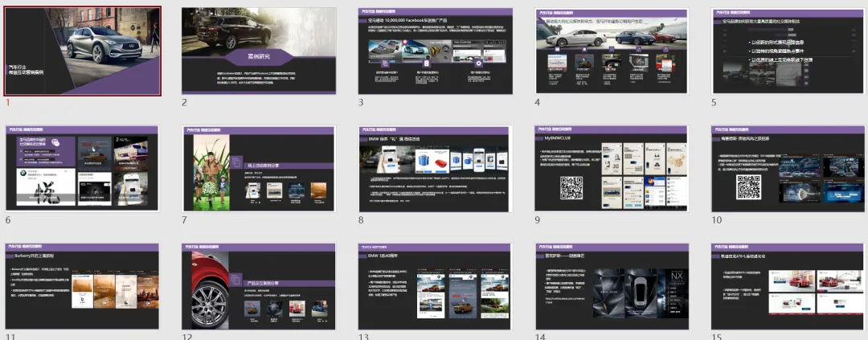Select slide 4 thumbnail showing three BMW cars
Screen dimensions: 868x340
612,51
